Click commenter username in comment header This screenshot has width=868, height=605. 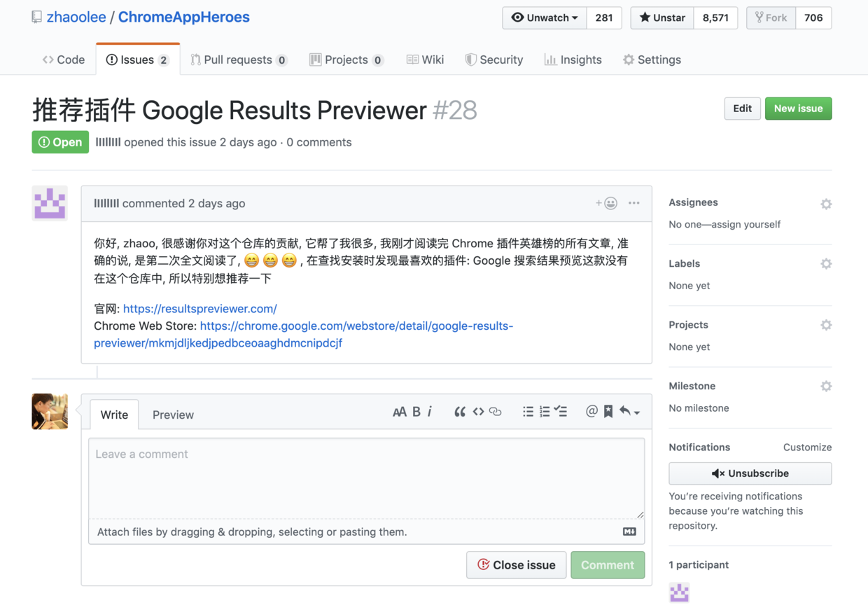click(x=106, y=204)
